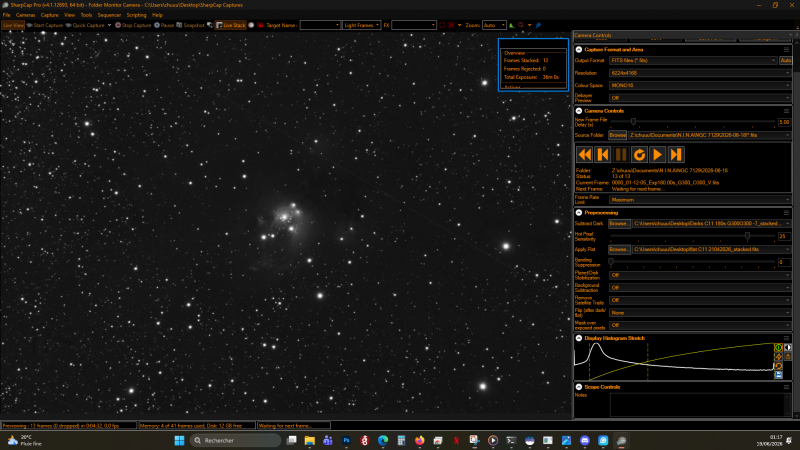Click Windows taskbar search box

coord(235,440)
